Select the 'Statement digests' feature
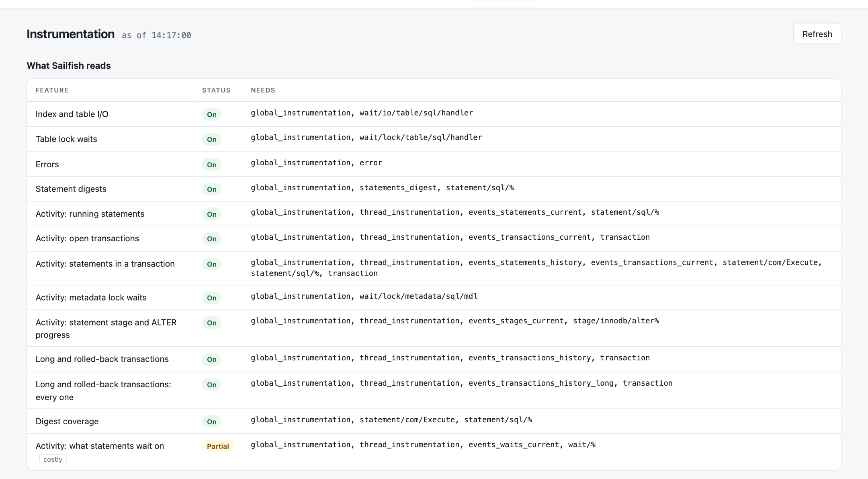 click(71, 189)
